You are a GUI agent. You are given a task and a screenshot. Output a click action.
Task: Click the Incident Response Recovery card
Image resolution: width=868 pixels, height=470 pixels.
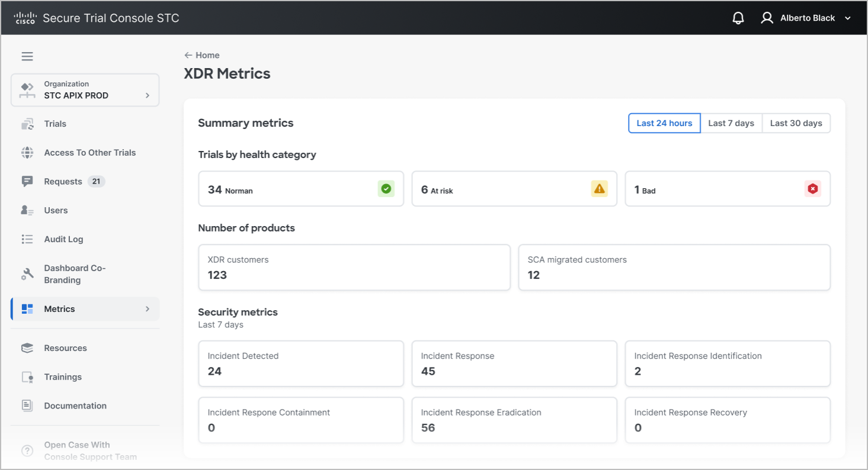tap(728, 420)
